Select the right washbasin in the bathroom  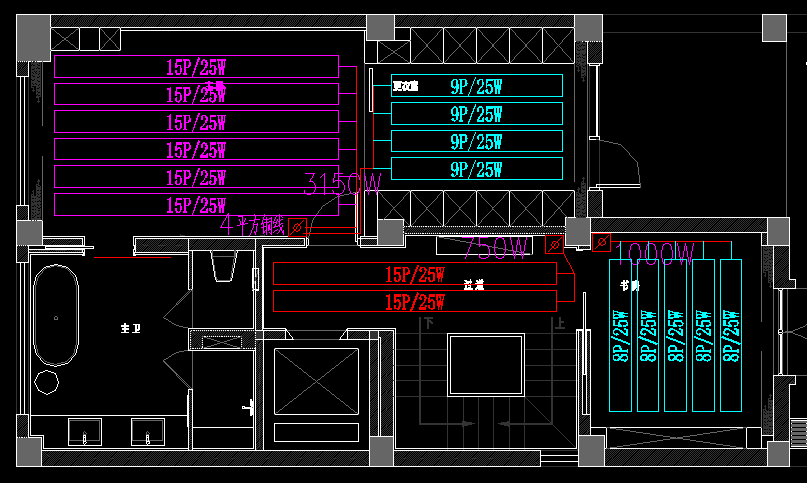148,432
